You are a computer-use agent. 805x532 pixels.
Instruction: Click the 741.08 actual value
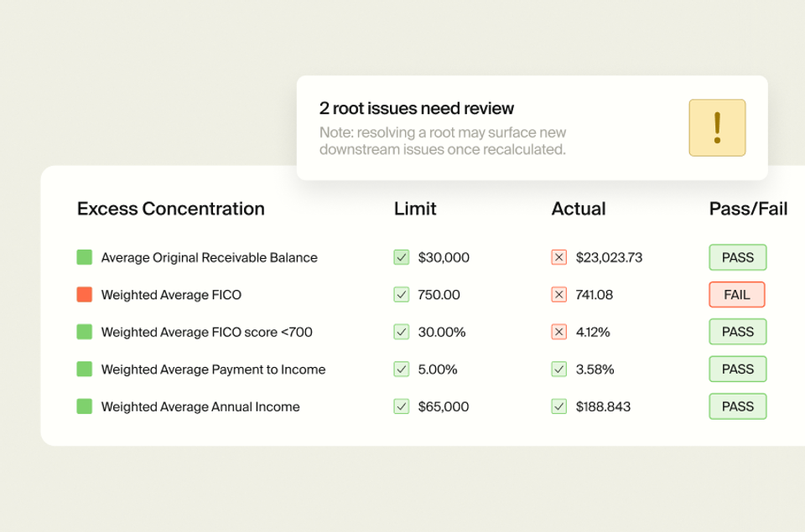(594, 294)
